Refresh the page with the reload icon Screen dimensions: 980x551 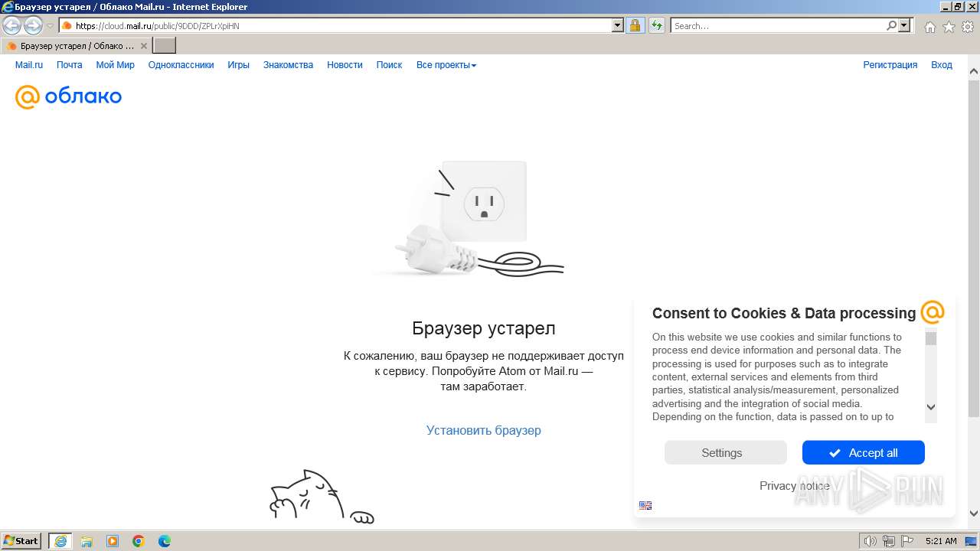click(657, 25)
